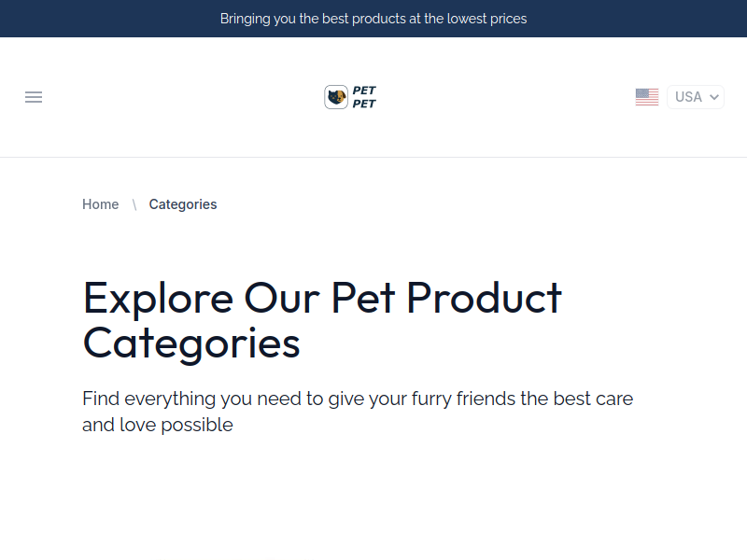The width and height of the screenshot is (747, 560).
Task: Click the "Find everything you need" subtitle line
Action: pos(358,399)
